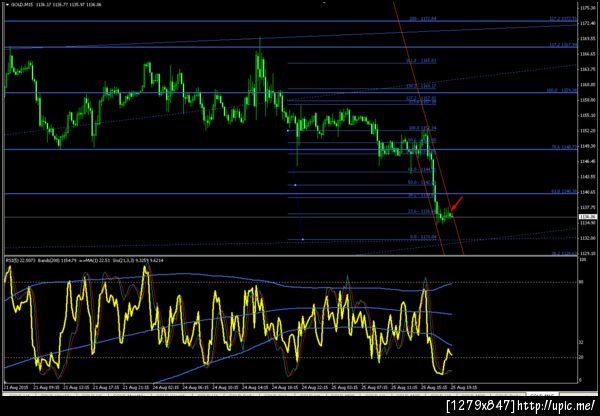The height and width of the screenshot is (416, 600).
Task: Click the 1175.30 price scale label
Action: point(586,8)
